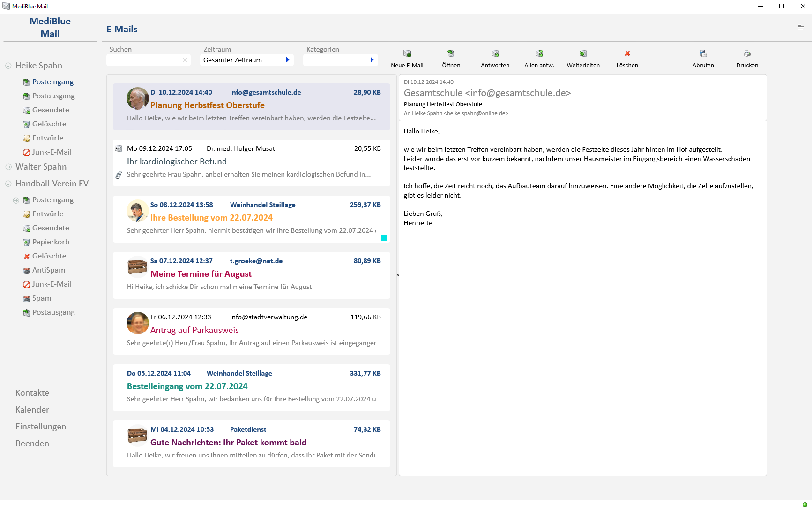The height and width of the screenshot is (509, 812).
Task: Click the attachment paperclip on Befund email
Action: click(x=119, y=175)
